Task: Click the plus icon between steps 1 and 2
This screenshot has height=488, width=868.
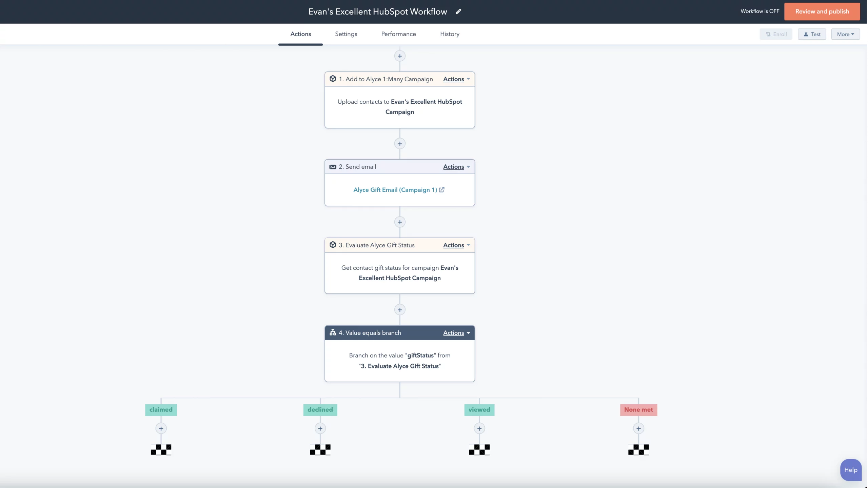Action: [x=399, y=144]
